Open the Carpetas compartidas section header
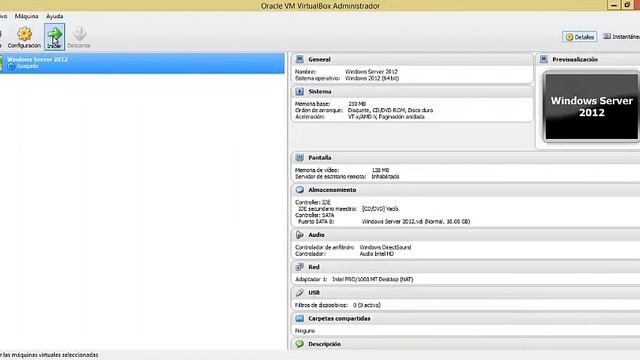 click(x=466, y=318)
